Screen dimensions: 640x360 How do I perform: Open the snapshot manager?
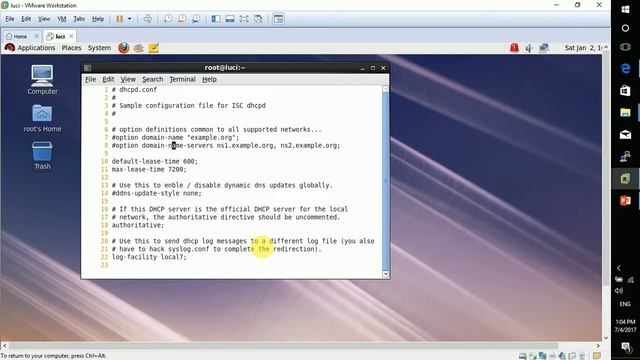click(x=196, y=19)
